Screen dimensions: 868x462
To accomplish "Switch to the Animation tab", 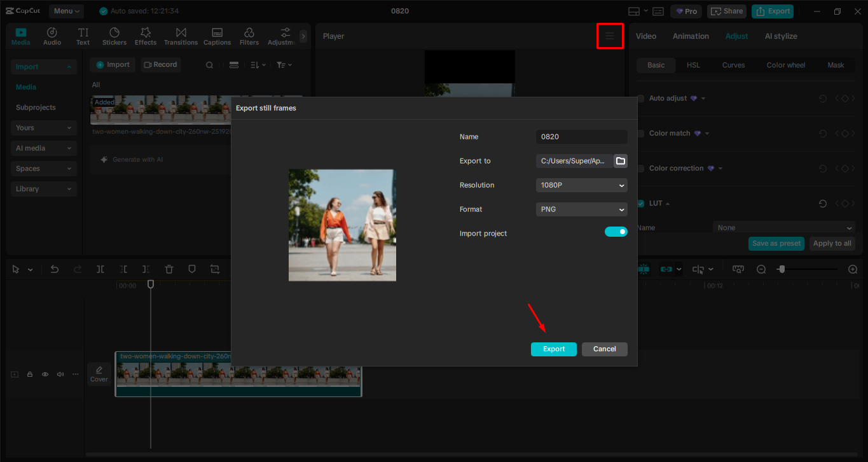I will [691, 36].
